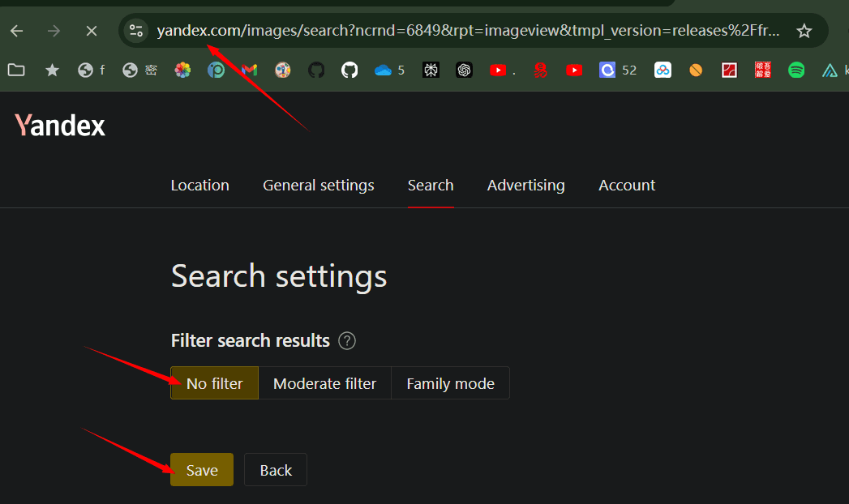Viewport: 849px width, 504px height.
Task: Select the No filter option
Action: 214,383
